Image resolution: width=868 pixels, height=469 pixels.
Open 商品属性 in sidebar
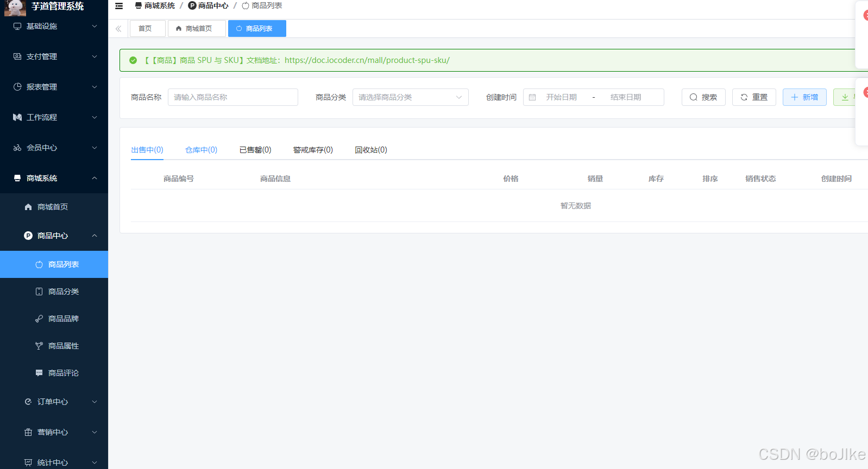(63, 346)
